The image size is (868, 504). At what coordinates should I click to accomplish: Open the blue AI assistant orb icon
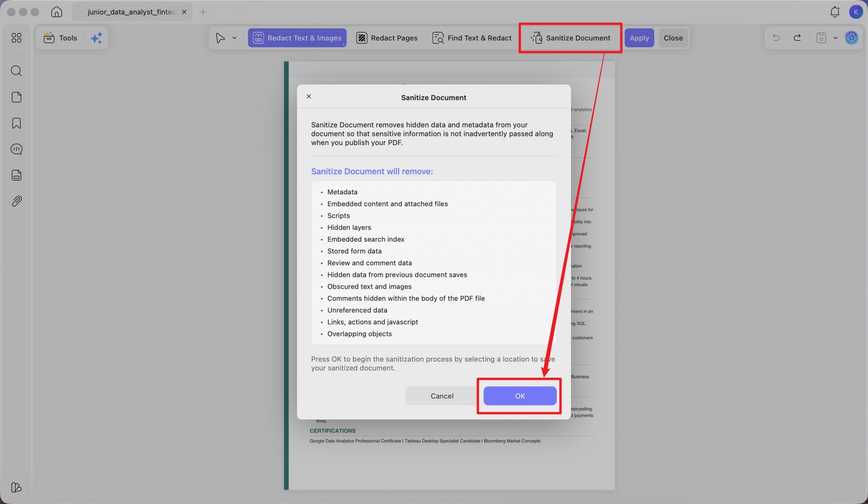click(x=851, y=38)
